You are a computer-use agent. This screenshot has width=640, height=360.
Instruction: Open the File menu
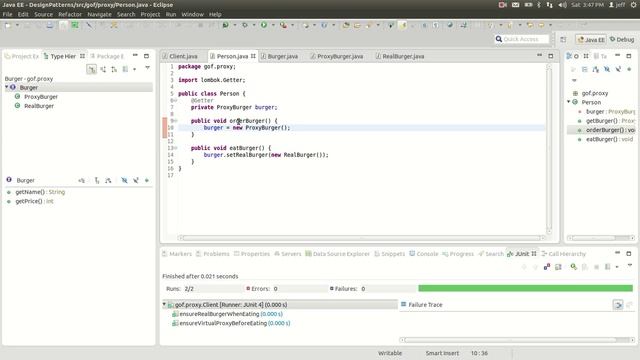[7, 14]
